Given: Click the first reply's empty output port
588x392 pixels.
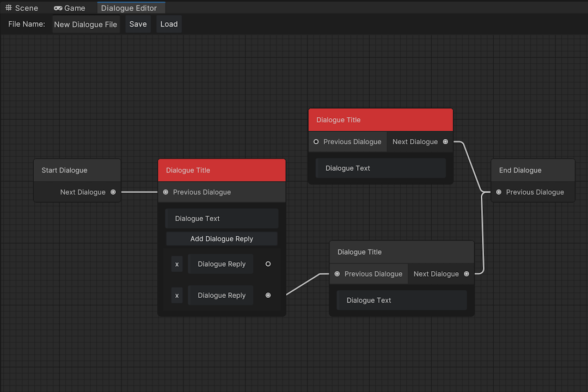Looking at the screenshot, I should [268, 264].
